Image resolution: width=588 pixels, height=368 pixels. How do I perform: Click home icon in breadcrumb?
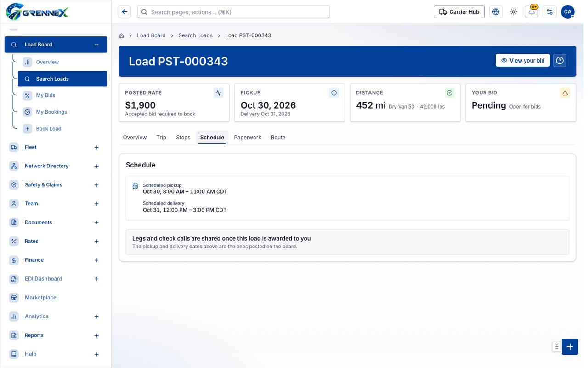[x=122, y=35]
